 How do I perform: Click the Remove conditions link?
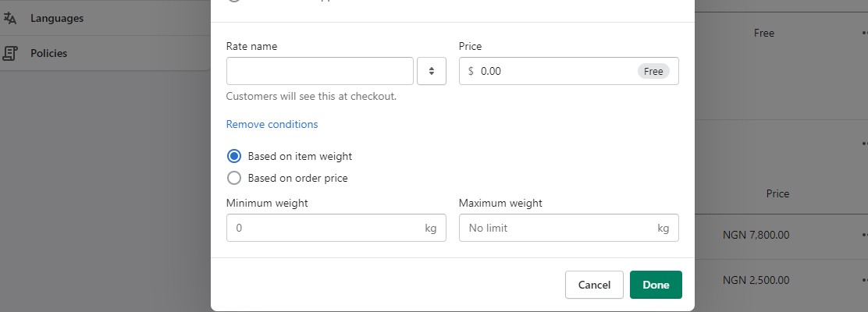[272, 124]
